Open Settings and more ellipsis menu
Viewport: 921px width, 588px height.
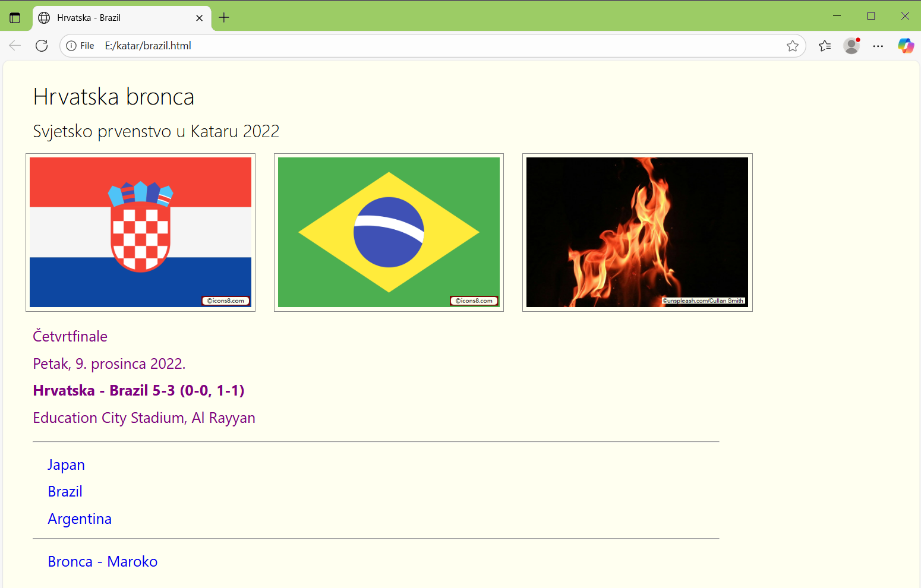pyautogui.click(x=878, y=46)
